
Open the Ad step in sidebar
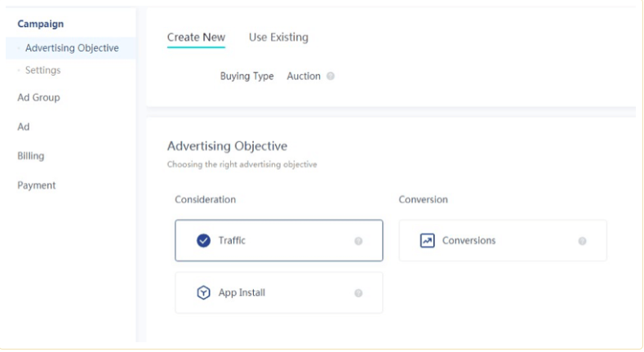click(x=24, y=127)
